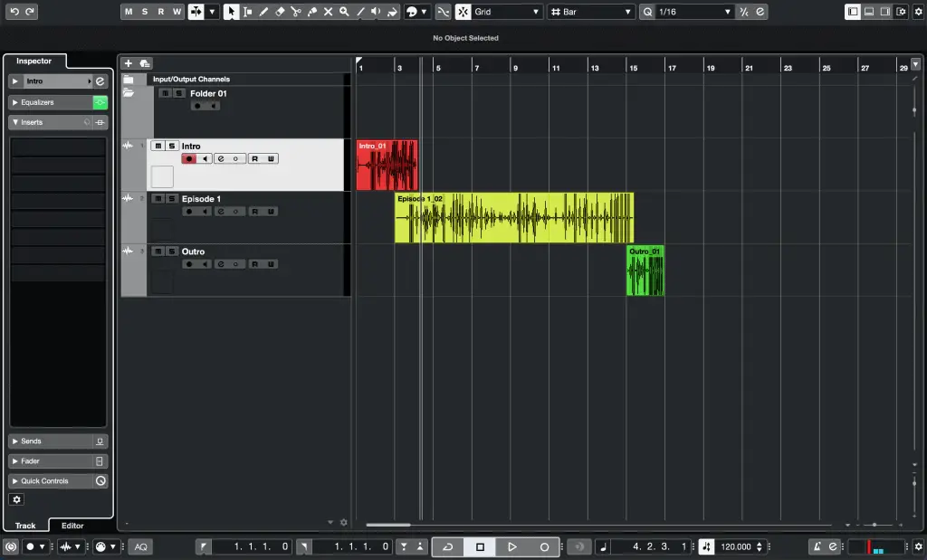Toggle left zone visibility button

(853, 11)
